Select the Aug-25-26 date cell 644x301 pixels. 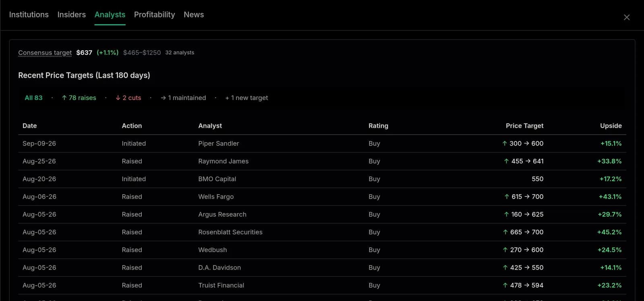tap(39, 161)
